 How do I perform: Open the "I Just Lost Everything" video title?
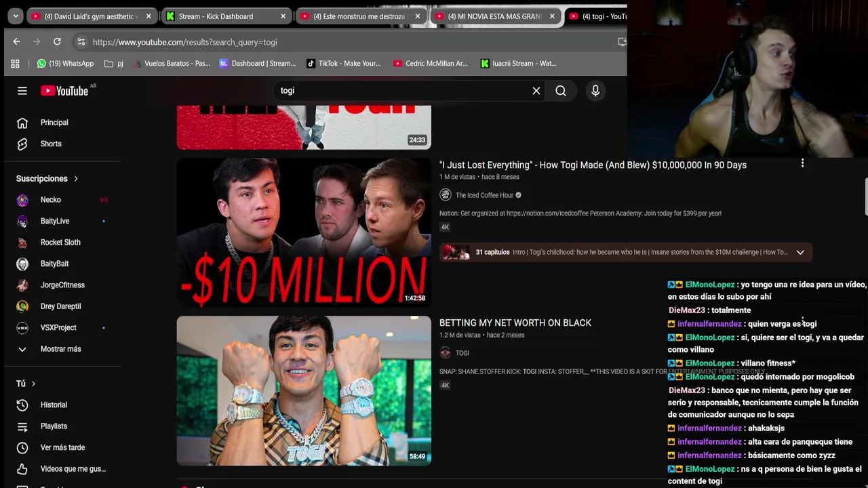coord(593,165)
